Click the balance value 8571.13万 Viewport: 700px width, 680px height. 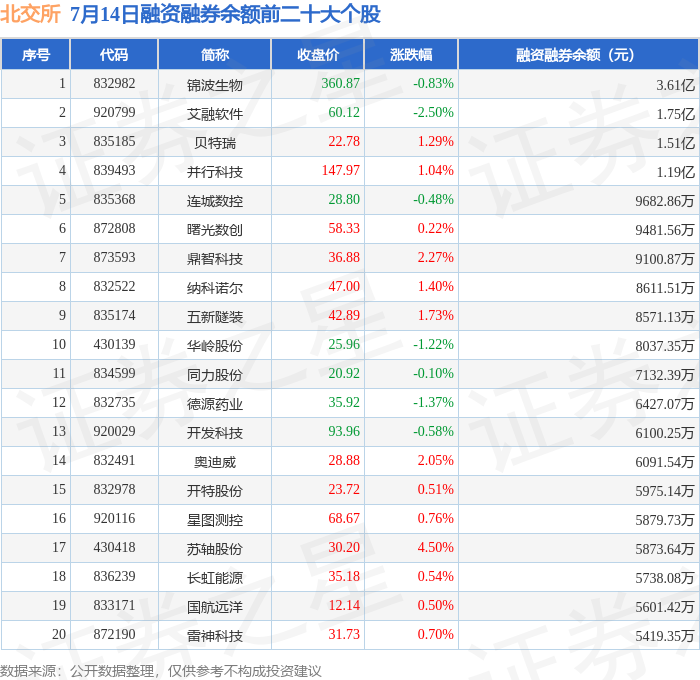pyautogui.click(x=665, y=317)
